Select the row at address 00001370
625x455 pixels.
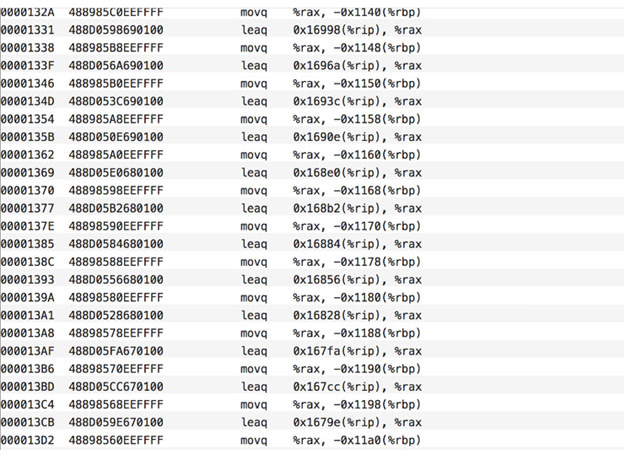pos(312,190)
